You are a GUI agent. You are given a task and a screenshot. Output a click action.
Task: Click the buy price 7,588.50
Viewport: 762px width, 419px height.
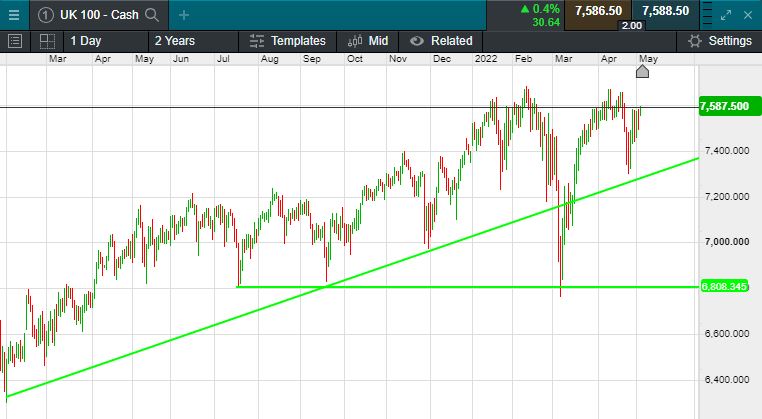(x=665, y=11)
